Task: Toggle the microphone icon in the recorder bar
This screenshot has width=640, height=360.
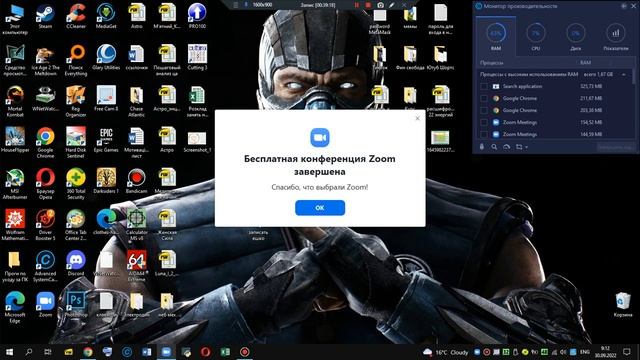Action: [246, 5]
